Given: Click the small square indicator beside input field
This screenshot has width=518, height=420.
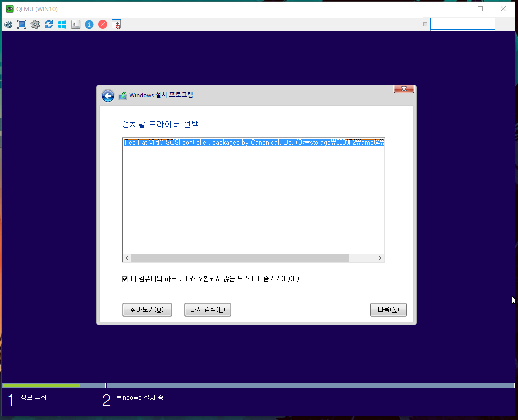Looking at the screenshot, I should 425,24.
